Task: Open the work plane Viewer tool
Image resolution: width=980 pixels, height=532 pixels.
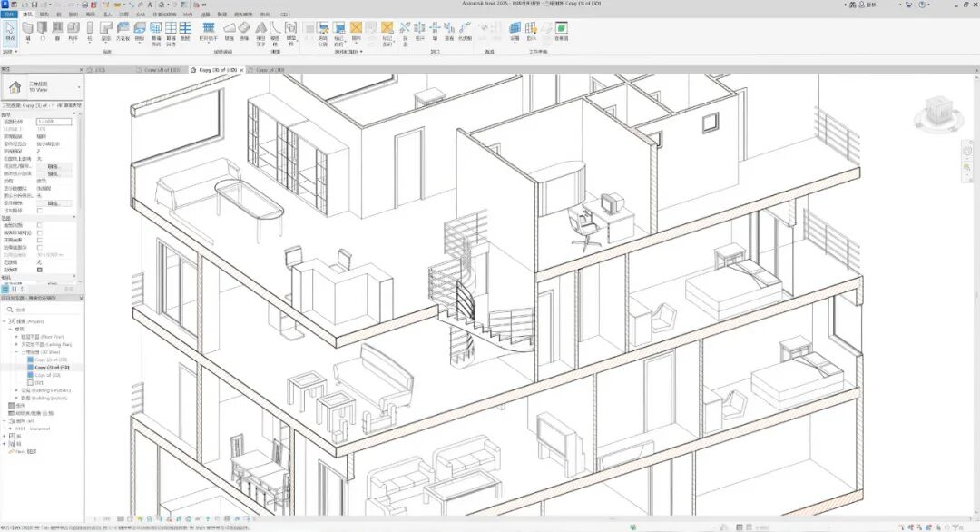Action: tap(562, 31)
